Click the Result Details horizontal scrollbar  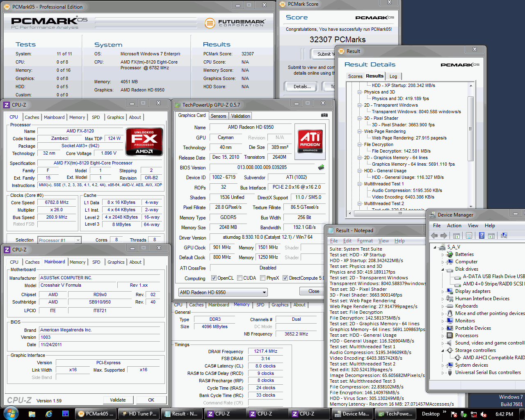(x=408, y=213)
